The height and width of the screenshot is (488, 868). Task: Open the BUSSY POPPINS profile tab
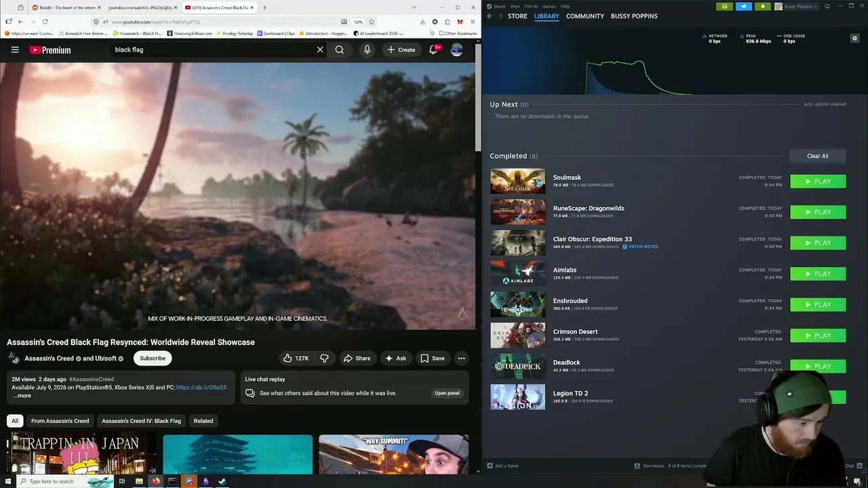click(x=634, y=16)
